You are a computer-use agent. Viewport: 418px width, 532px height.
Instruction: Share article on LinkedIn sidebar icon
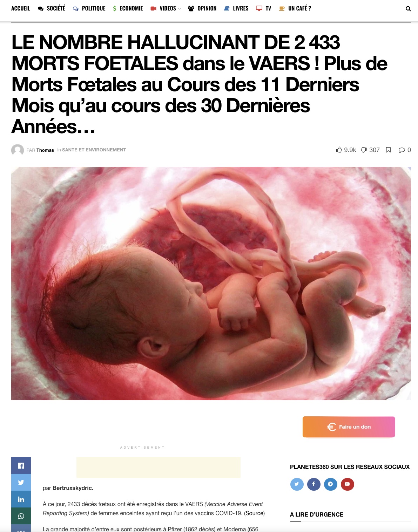(21, 499)
